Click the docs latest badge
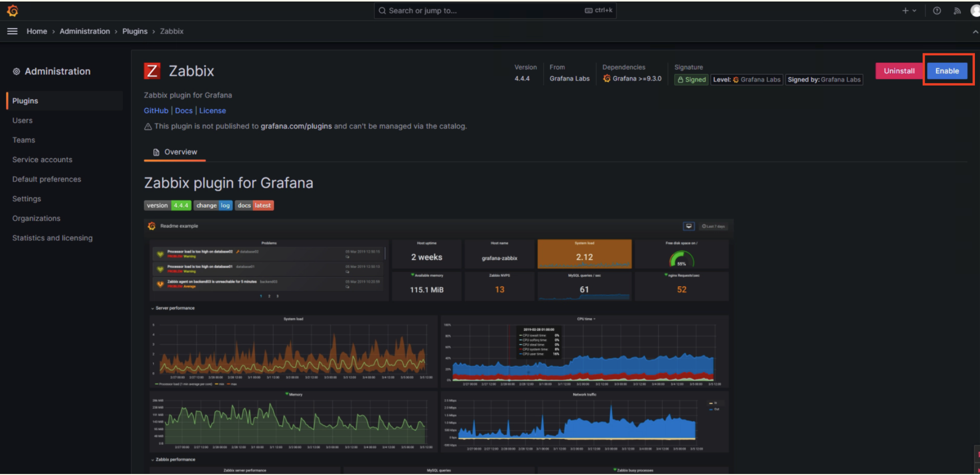 click(254, 205)
